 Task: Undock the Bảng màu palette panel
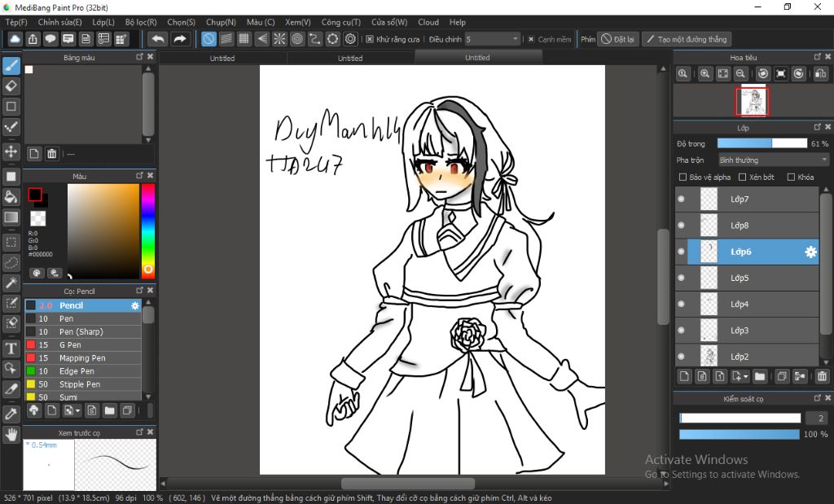click(x=139, y=57)
